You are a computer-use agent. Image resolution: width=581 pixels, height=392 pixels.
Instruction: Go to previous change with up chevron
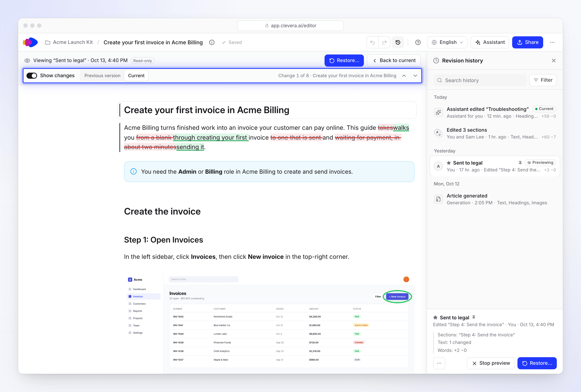click(404, 75)
